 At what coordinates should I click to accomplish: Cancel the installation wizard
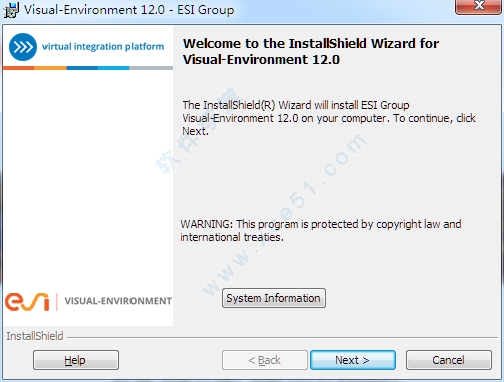click(449, 360)
